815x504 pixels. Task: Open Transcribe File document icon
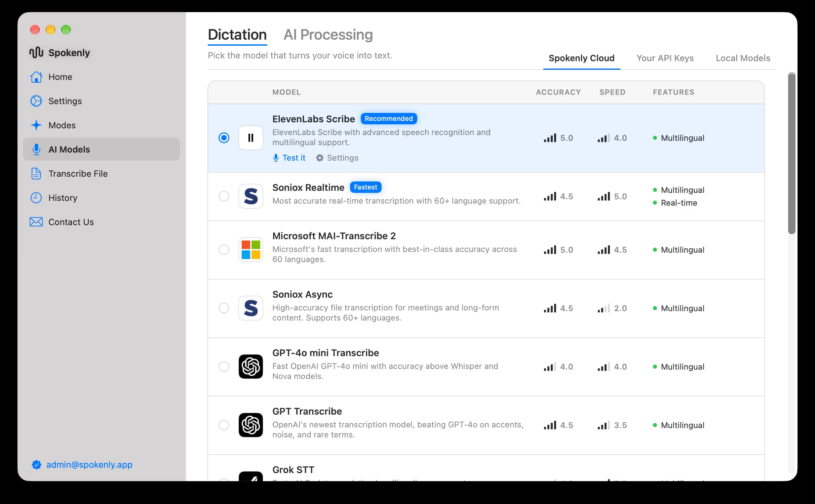click(x=36, y=174)
